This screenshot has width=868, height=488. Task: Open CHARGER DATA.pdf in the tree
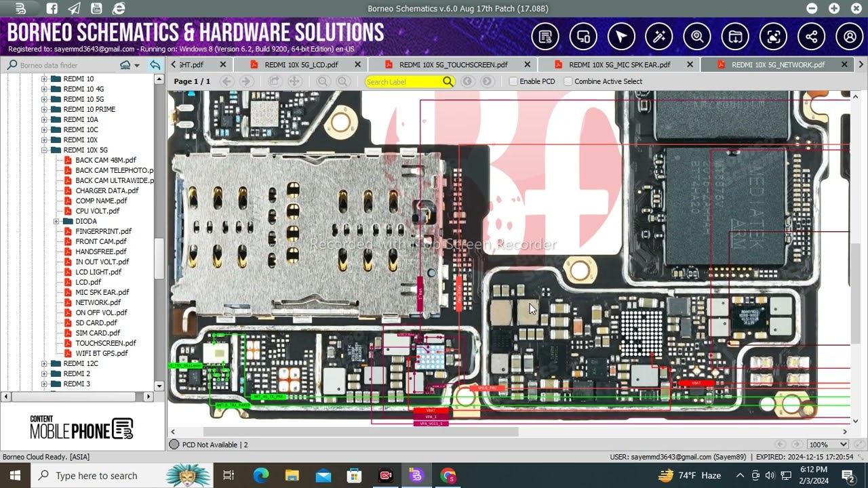106,190
